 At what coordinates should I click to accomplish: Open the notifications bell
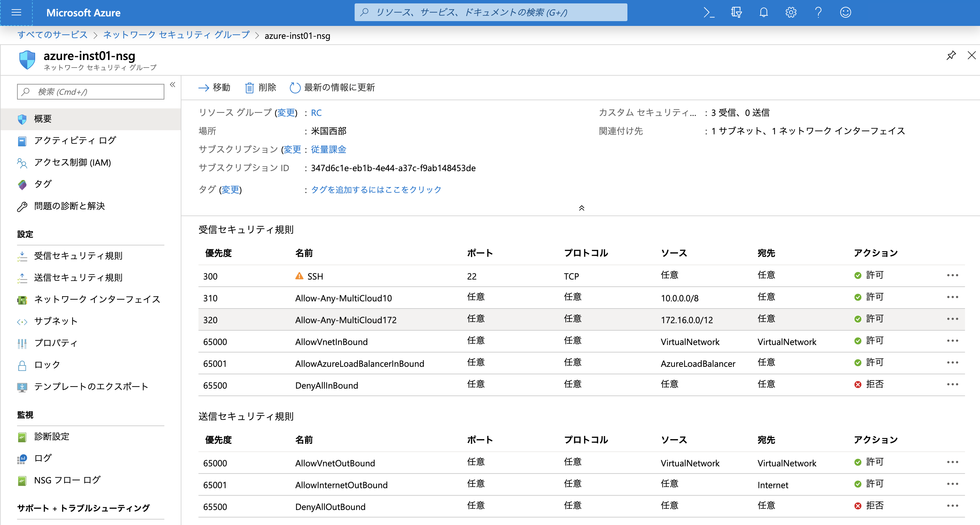(763, 13)
